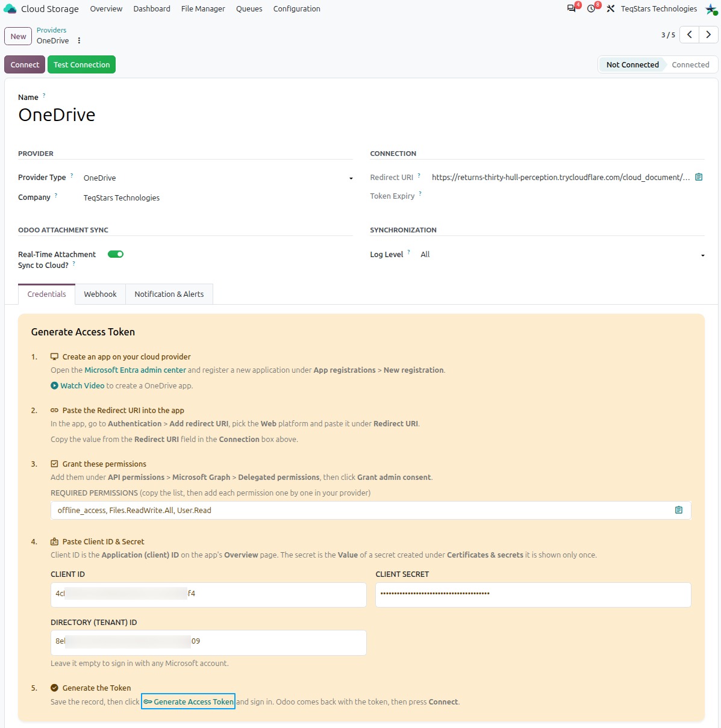The image size is (721, 728).
Task: Open the messages chat icon with badge
Action: [x=572, y=8]
